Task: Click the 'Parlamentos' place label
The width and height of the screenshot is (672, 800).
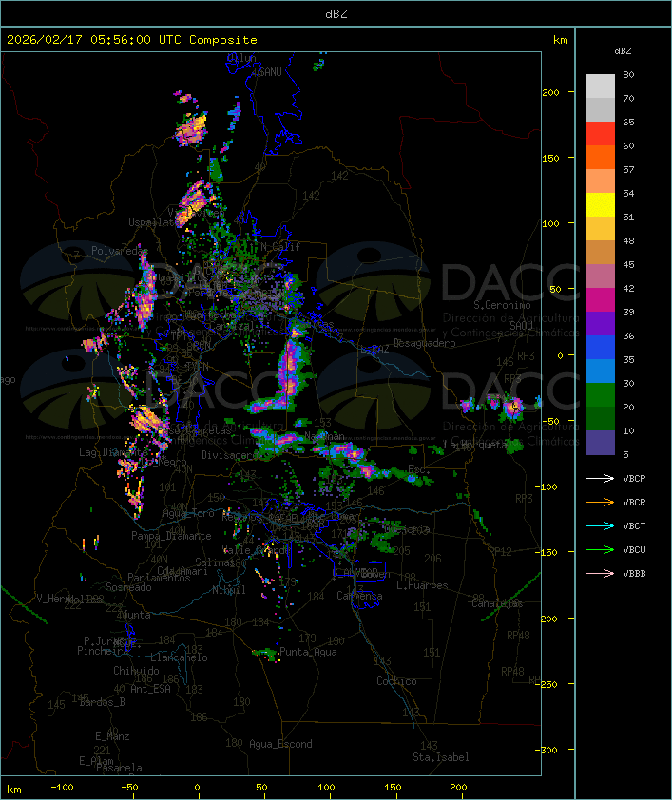Action: [x=159, y=578]
